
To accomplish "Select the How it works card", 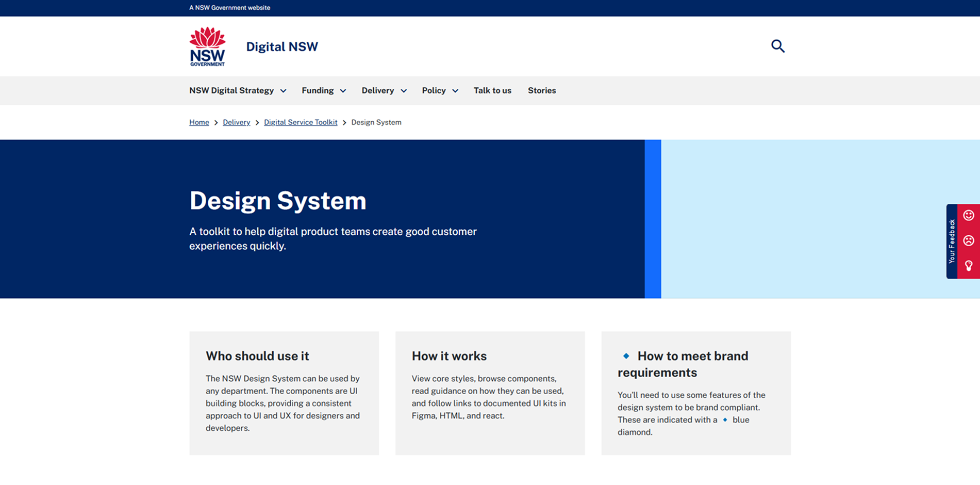I will pos(490,393).
